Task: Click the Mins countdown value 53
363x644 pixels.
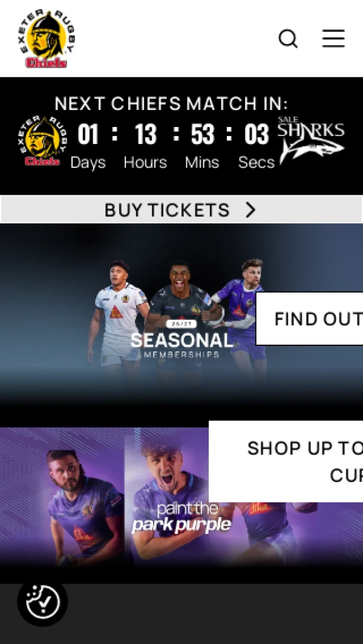Action: 202,134
